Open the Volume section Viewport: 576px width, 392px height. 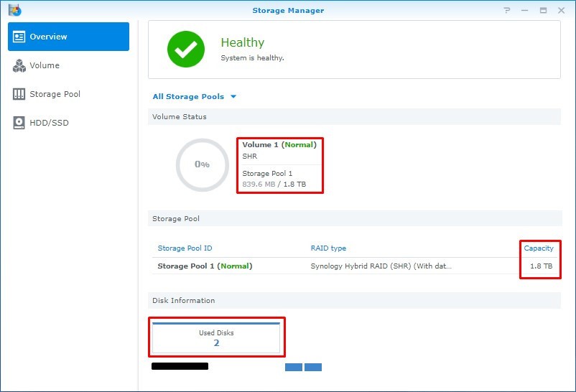point(68,65)
